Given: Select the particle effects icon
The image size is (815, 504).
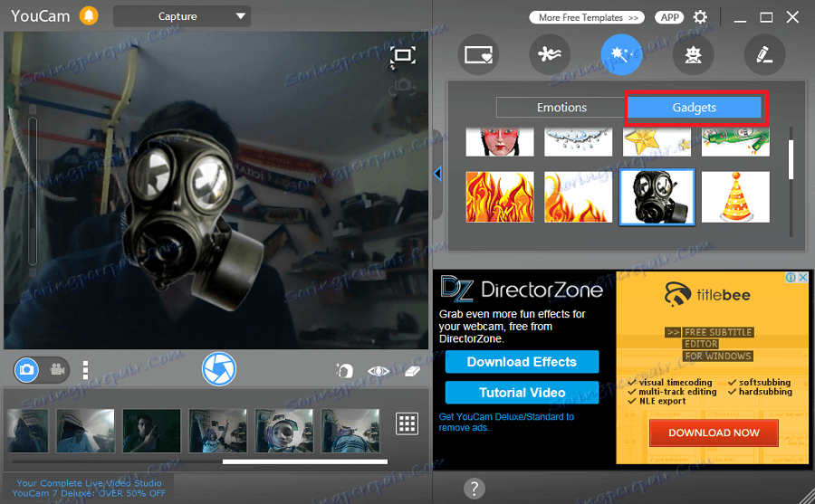Looking at the screenshot, I should click(x=550, y=54).
